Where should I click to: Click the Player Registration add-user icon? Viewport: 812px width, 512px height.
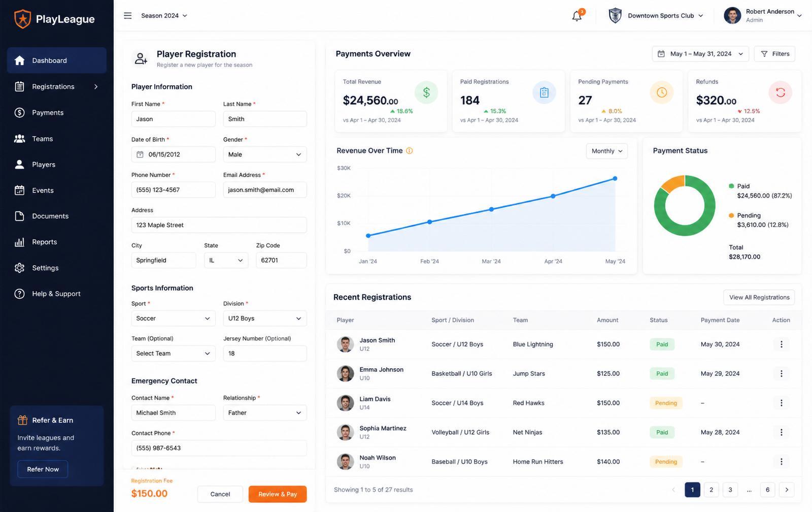[141, 58]
